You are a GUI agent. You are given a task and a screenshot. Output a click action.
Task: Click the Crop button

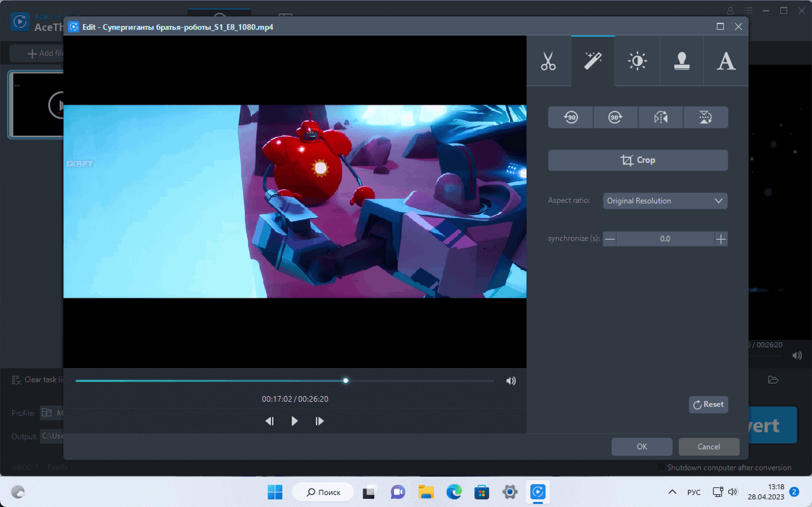point(638,160)
